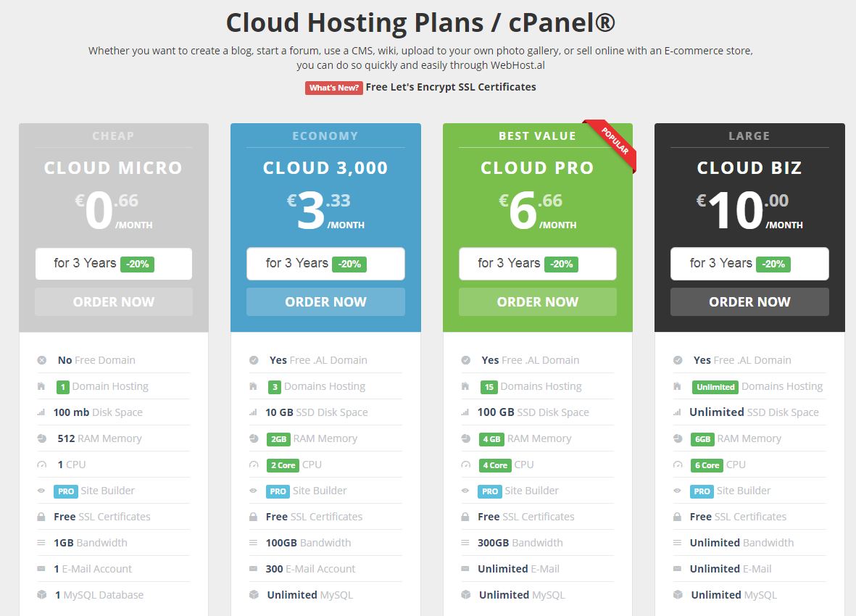Click the green Unlimited Domains Hosting badge
Image resolution: width=856 pixels, height=616 pixels.
tap(715, 387)
